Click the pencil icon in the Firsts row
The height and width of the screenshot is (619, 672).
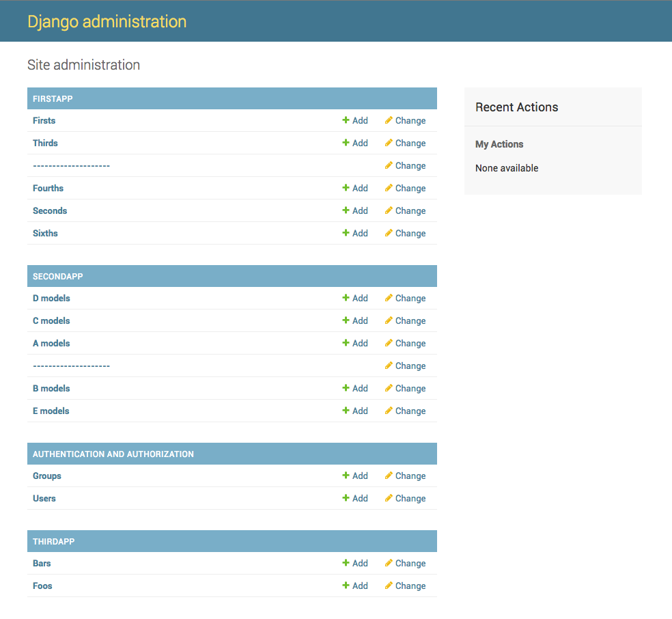click(389, 120)
